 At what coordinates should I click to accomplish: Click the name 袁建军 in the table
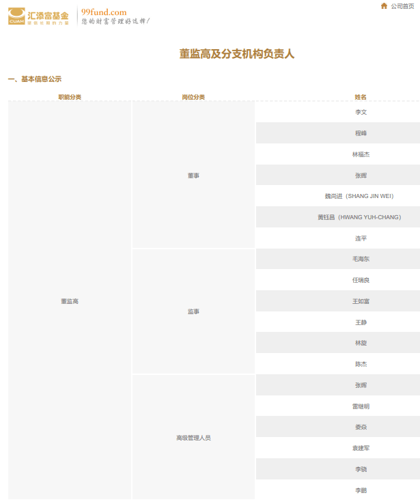pyautogui.click(x=361, y=448)
